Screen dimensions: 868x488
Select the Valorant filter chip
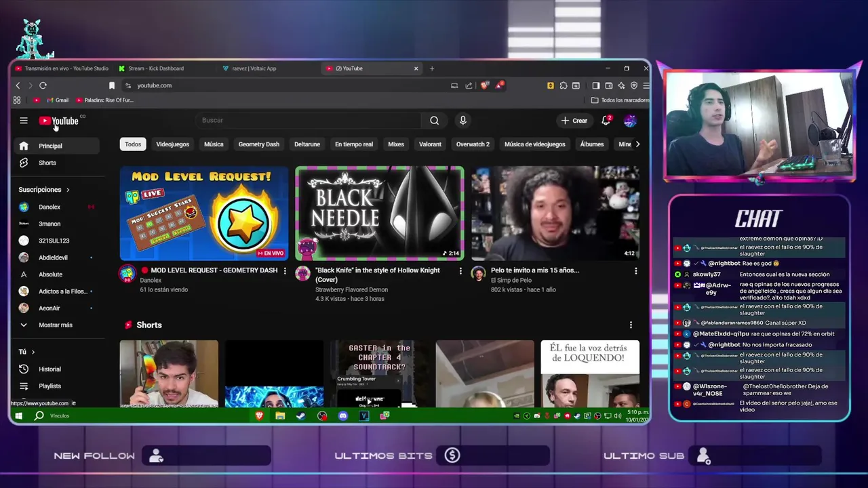click(x=430, y=144)
